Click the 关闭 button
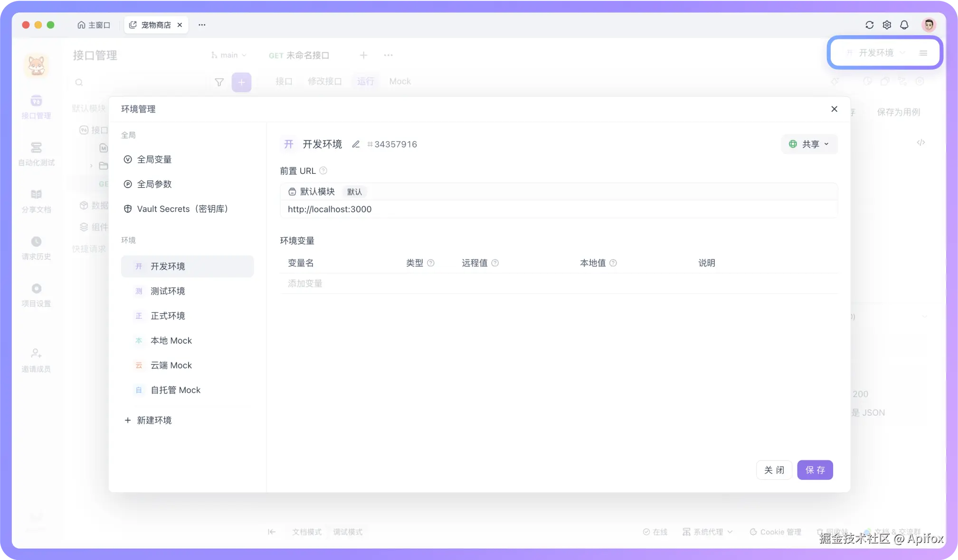This screenshot has width=958, height=560. pyautogui.click(x=774, y=470)
